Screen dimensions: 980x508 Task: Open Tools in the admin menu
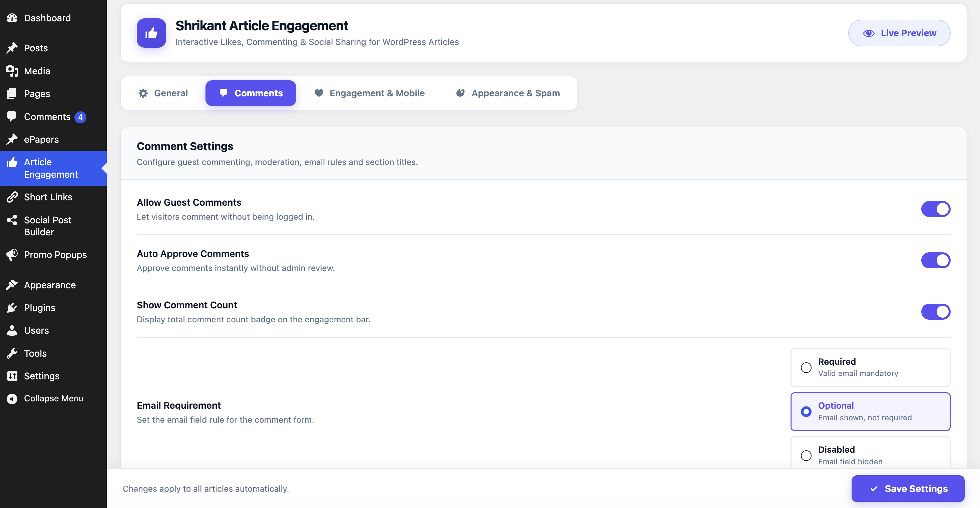53,353
